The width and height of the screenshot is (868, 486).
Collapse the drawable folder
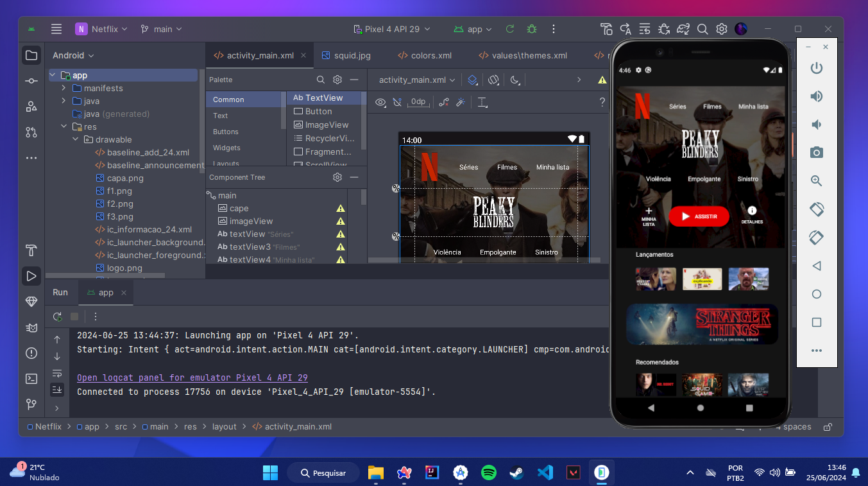point(75,139)
